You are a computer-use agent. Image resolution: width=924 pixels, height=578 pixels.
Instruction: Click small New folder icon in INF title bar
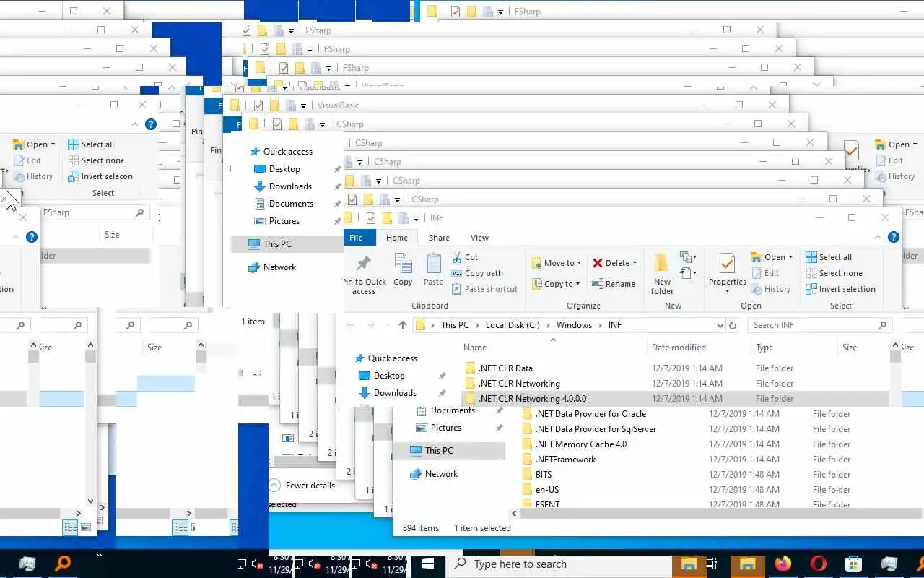[387, 217]
